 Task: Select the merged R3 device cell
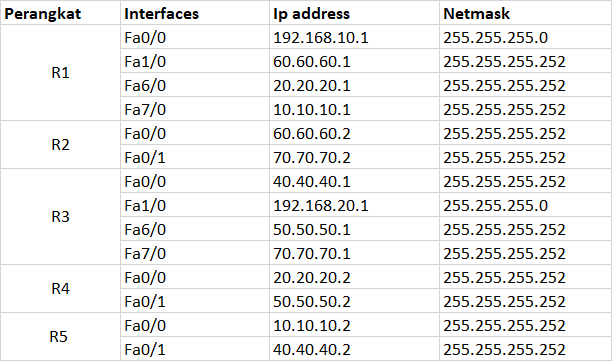click(x=60, y=217)
